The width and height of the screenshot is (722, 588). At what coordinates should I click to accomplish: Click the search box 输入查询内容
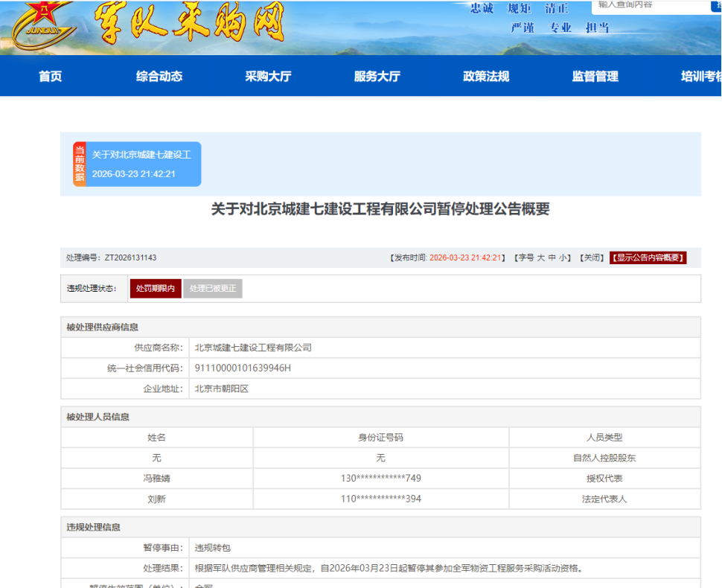[648, 5]
